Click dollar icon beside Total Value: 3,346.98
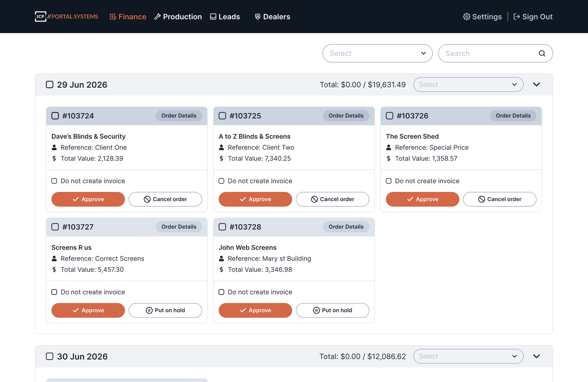Image resolution: width=588 pixels, height=382 pixels. click(x=221, y=270)
